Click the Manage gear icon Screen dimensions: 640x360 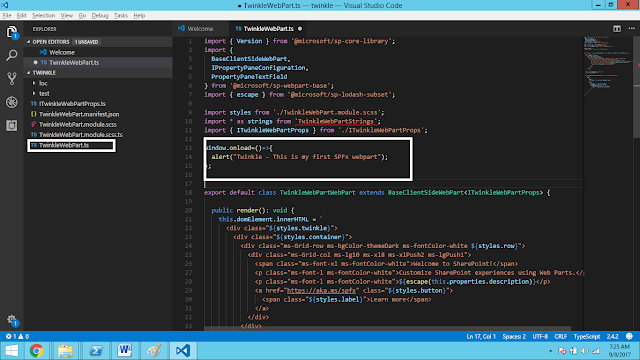point(12,320)
